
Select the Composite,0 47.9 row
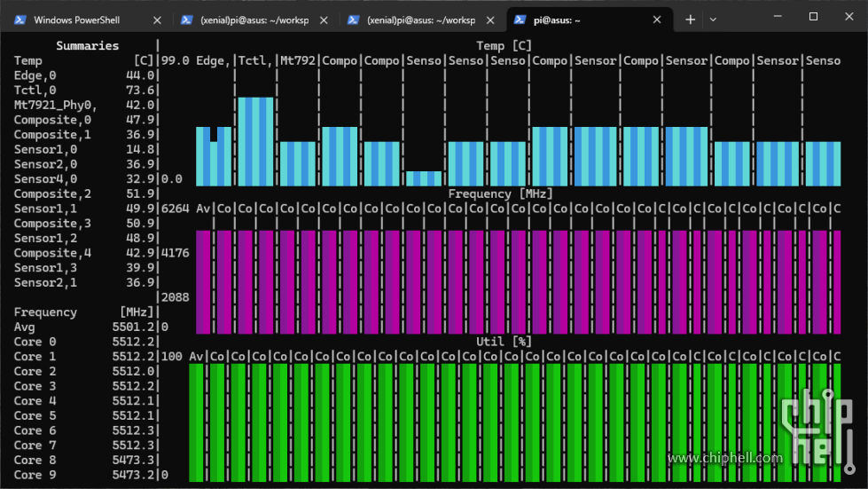click(x=84, y=120)
